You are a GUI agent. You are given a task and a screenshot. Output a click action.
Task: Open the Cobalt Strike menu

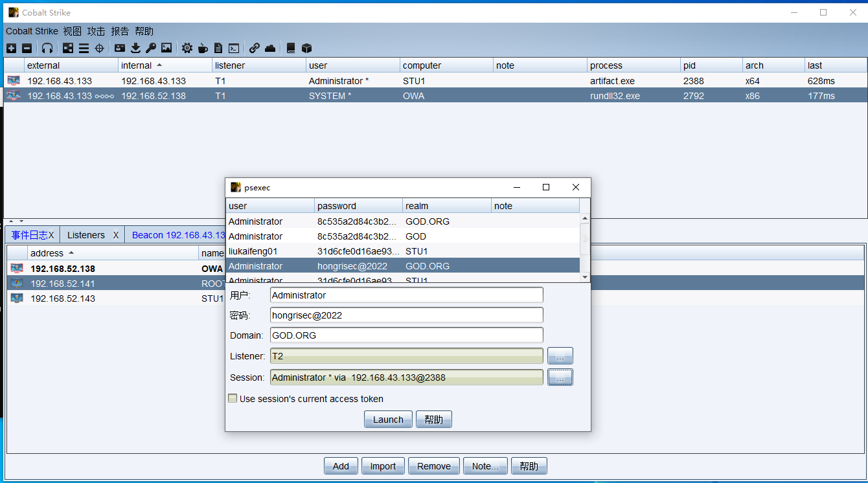coord(32,31)
